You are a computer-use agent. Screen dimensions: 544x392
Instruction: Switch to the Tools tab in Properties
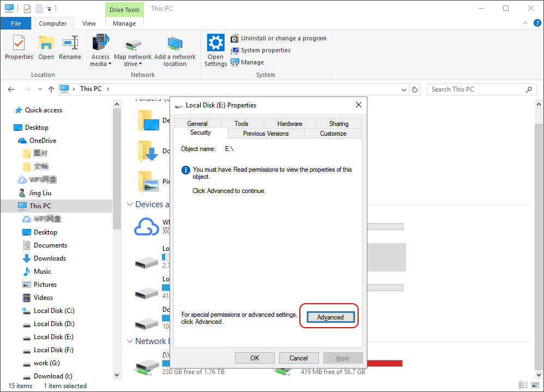[x=241, y=124]
